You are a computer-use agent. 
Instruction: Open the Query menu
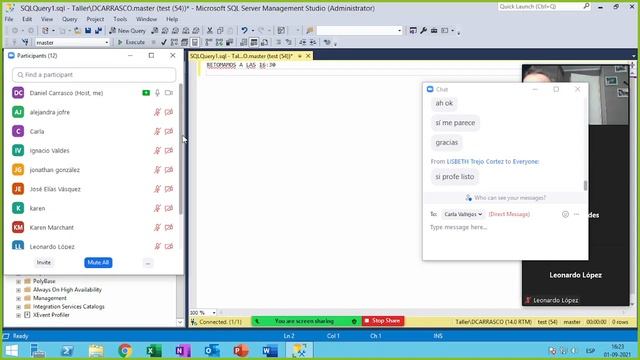(69, 19)
